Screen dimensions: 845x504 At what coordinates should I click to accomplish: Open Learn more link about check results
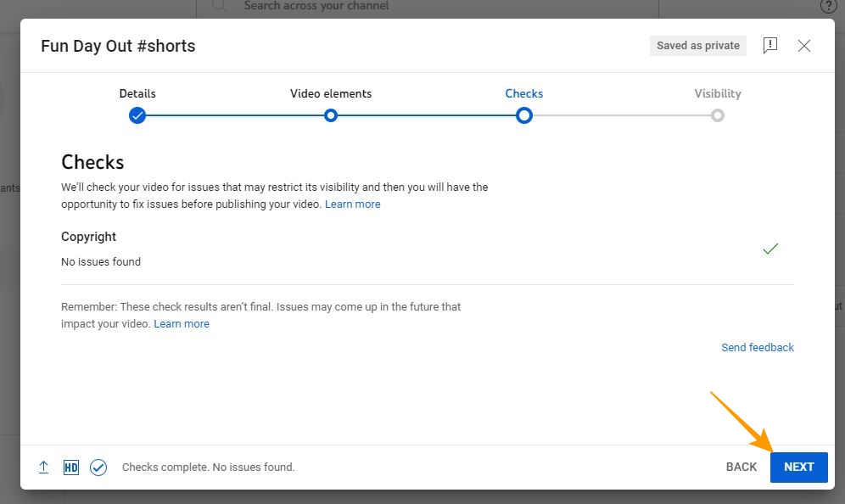click(182, 324)
